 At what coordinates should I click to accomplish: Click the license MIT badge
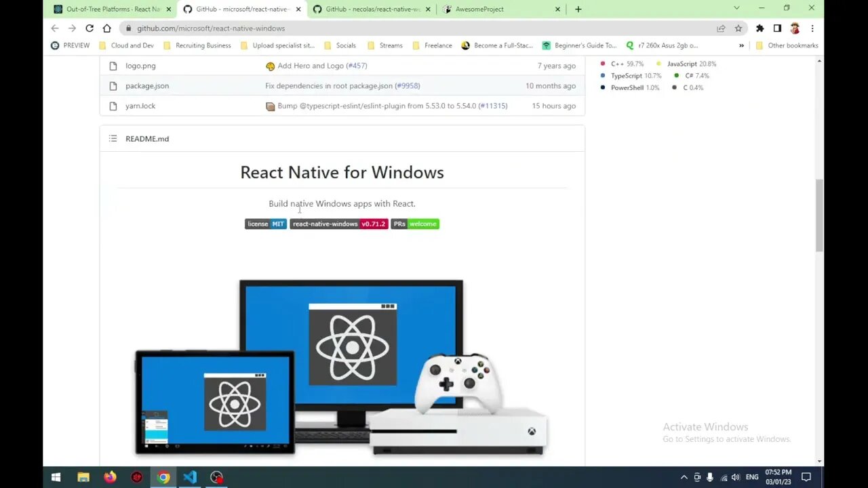point(266,224)
